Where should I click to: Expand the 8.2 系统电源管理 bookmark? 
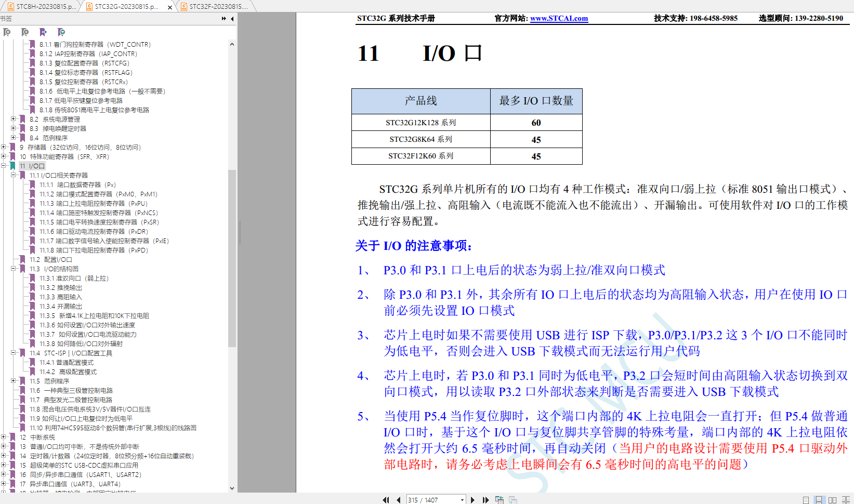[x=14, y=119]
